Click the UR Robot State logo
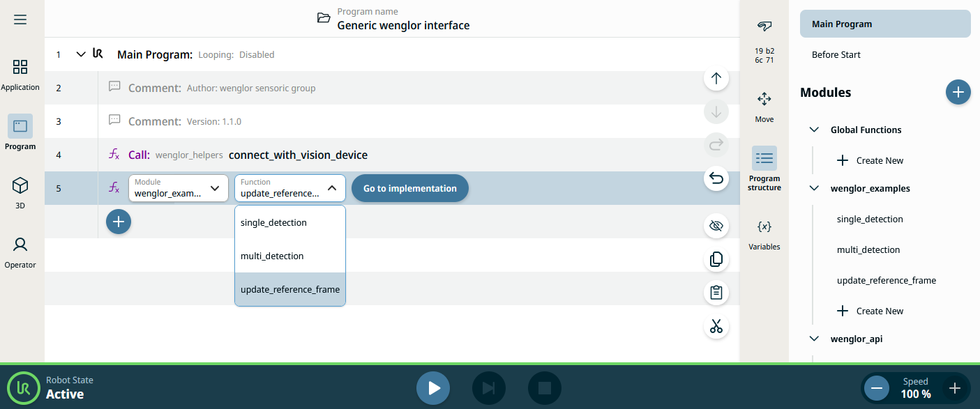This screenshot has height=409, width=980. coord(23,387)
